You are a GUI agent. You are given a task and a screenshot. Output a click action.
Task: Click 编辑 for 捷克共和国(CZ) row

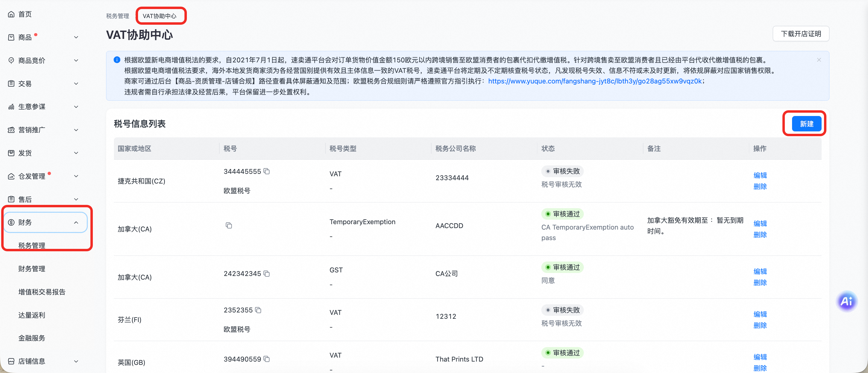(x=760, y=175)
